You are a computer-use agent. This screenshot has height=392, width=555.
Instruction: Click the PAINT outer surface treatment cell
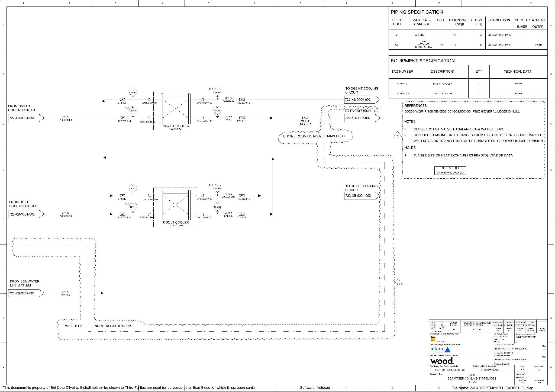click(539, 45)
